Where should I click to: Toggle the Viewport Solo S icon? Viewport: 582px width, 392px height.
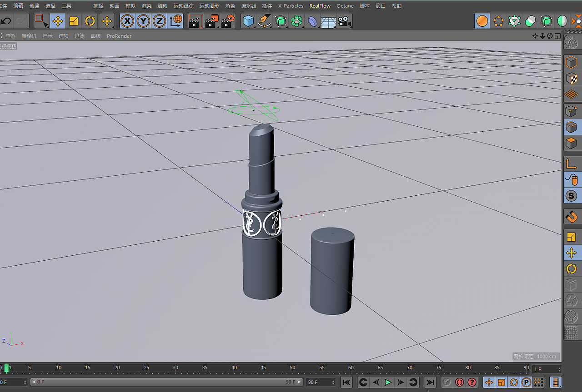(571, 196)
